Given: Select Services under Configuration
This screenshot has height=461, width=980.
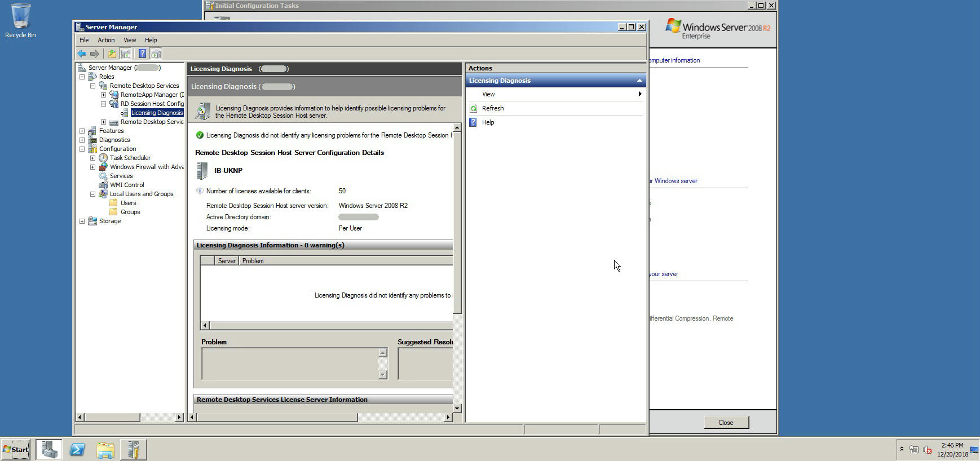Looking at the screenshot, I should pyautogui.click(x=121, y=176).
